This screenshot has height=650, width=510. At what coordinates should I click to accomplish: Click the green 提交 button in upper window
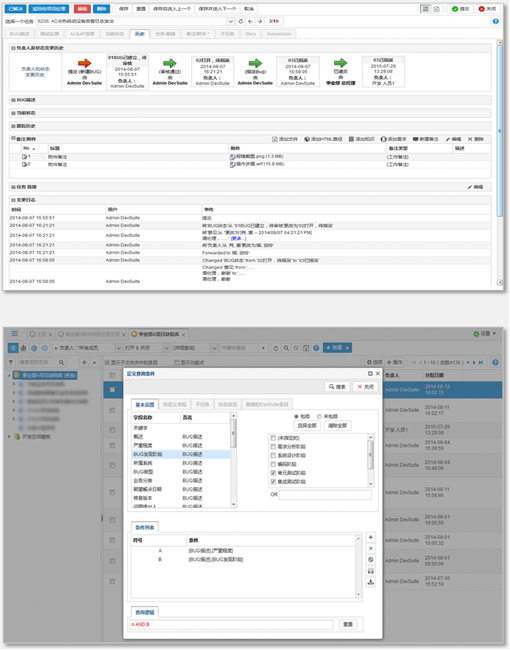(x=461, y=9)
